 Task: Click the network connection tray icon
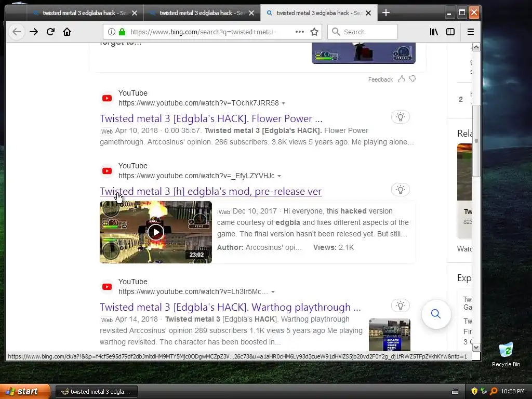[x=484, y=391]
